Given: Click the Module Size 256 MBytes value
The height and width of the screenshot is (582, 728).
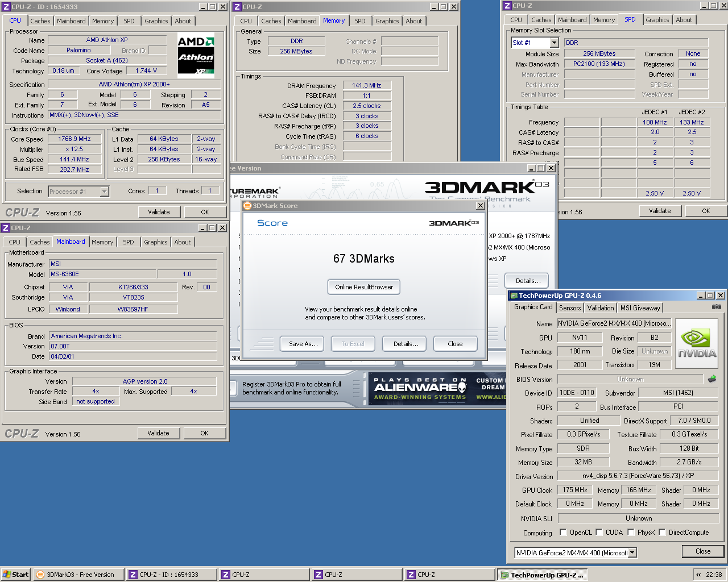Looking at the screenshot, I should (599, 53).
